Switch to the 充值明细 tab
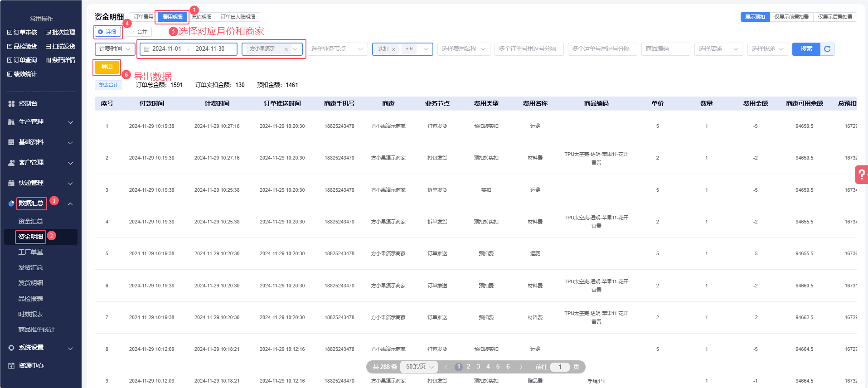The image size is (868, 388). coord(202,17)
